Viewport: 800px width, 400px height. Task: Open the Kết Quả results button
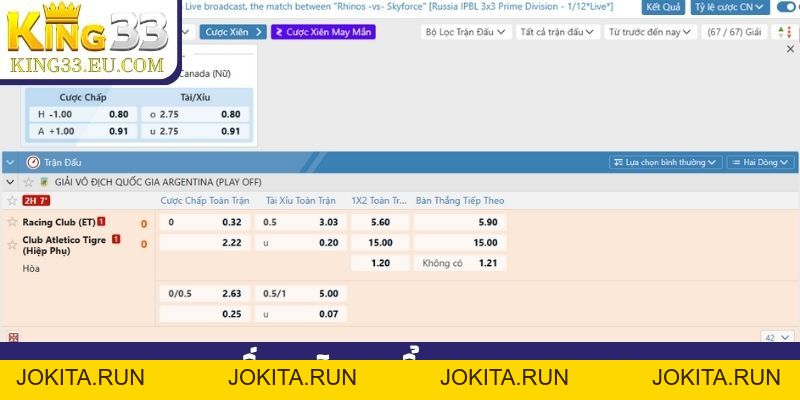click(x=663, y=7)
